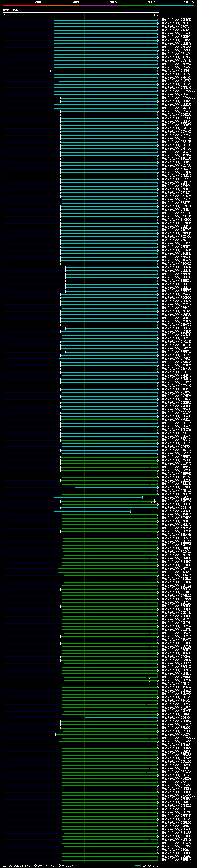This screenshot has width=197, height=868.
Task: Select label UniRef100_O65X66
Action: tap(177, 47)
